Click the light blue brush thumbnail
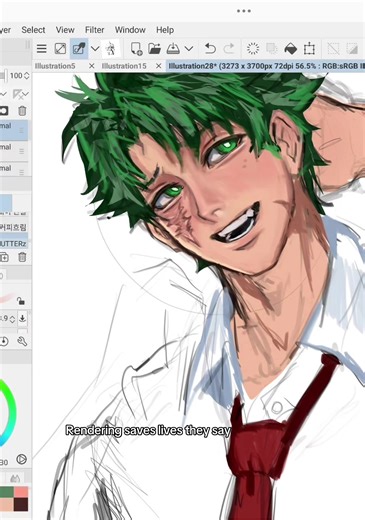This screenshot has width=365, height=520. point(6,204)
